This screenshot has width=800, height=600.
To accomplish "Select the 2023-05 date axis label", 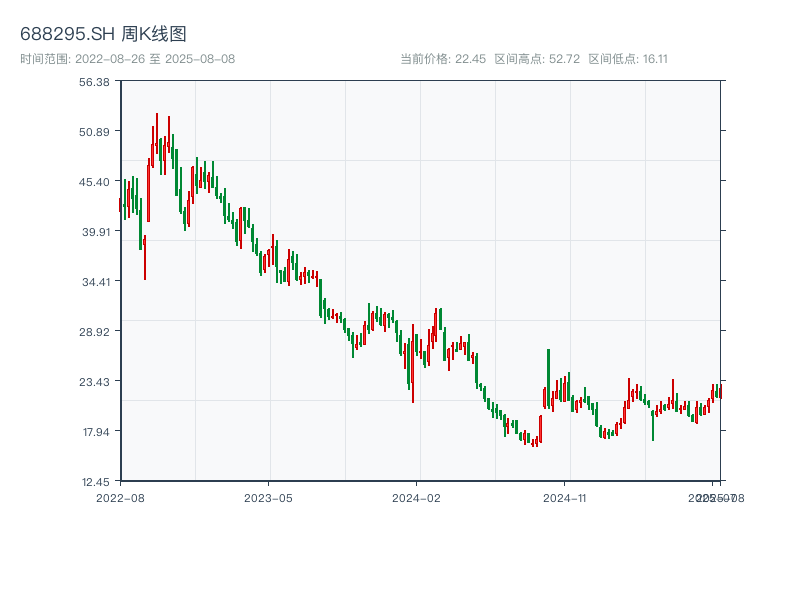I will [x=268, y=497].
